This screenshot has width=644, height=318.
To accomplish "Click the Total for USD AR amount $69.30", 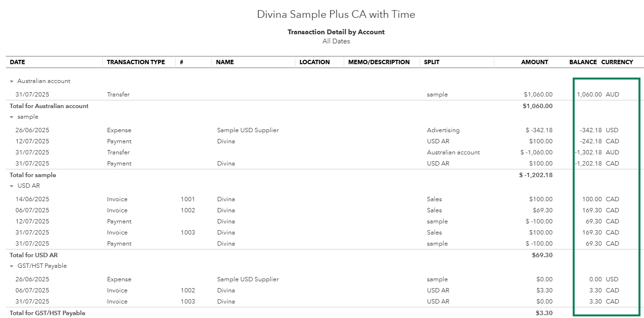I will (x=542, y=255).
